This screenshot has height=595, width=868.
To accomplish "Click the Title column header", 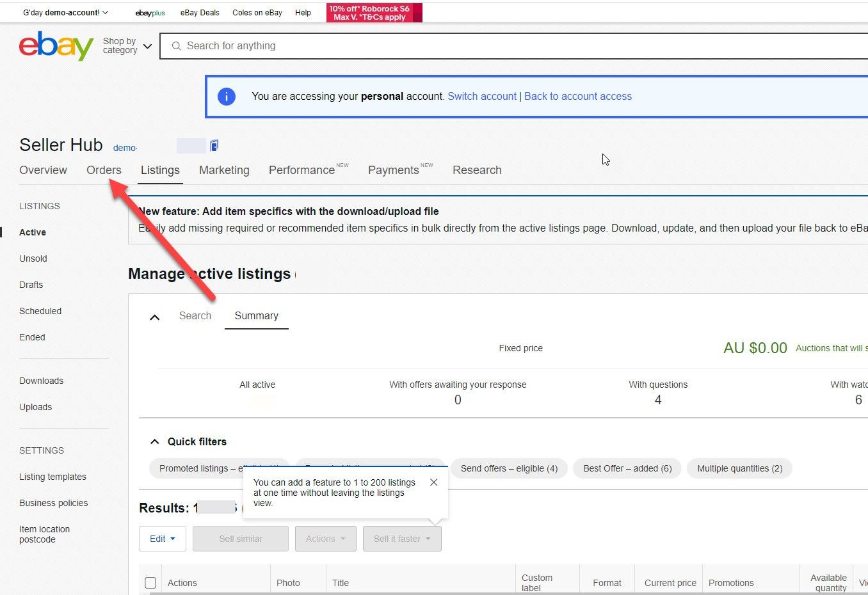I will click(x=341, y=583).
